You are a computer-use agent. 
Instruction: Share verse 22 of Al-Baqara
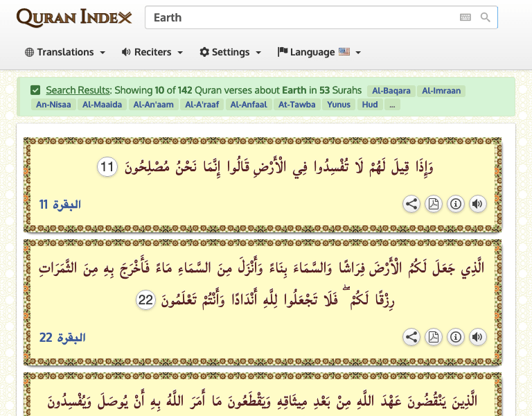click(x=411, y=337)
